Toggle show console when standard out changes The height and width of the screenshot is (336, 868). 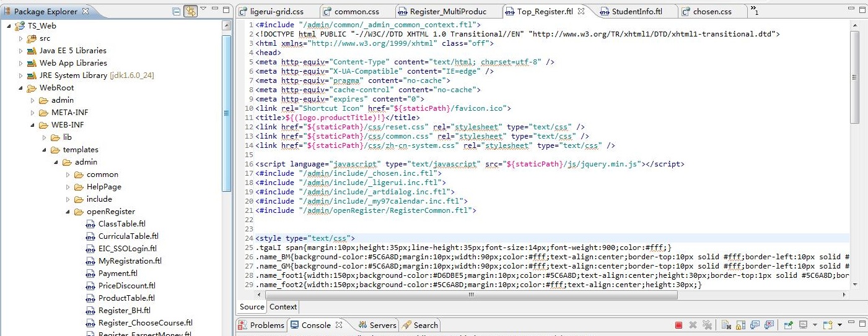coord(755,325)
